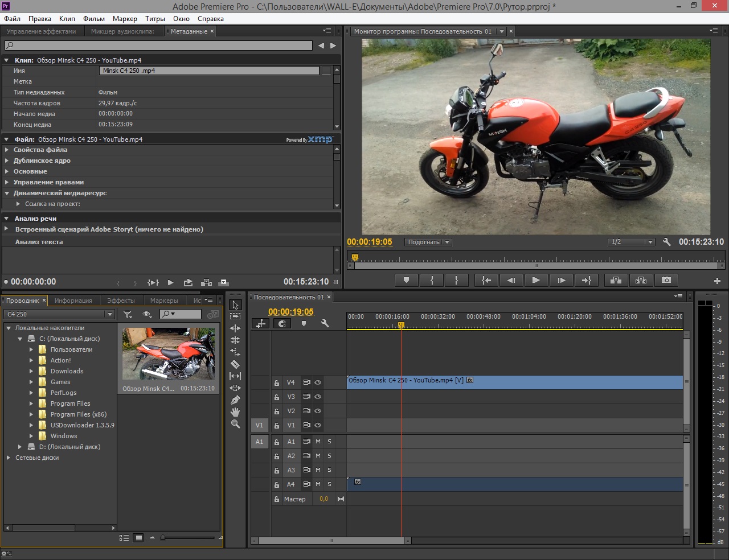Select the Pen tool in the toolbox

pyautogui.click(x=235, y=400)
